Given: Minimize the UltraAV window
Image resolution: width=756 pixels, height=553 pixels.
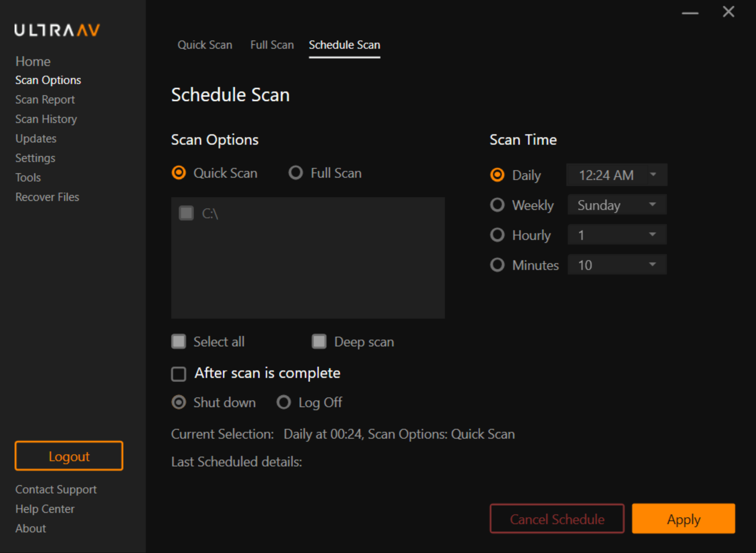Looking at the screenshot, I should pos(690,13).
